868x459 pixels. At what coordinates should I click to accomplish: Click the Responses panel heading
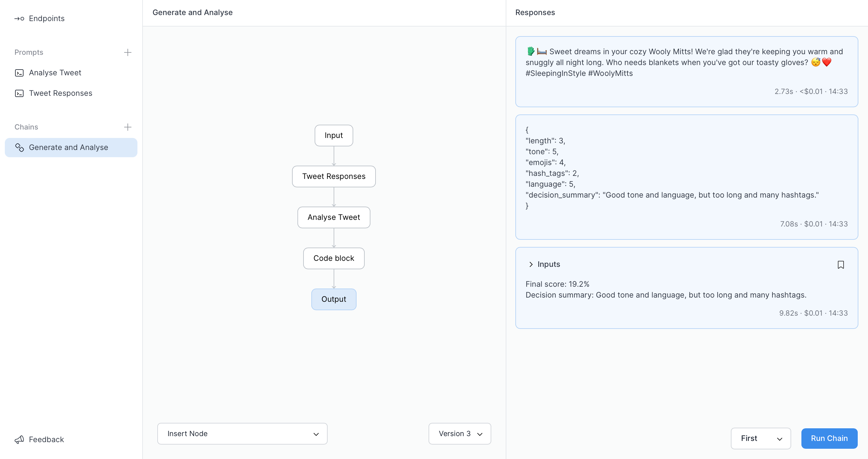[x=535, y=12]
